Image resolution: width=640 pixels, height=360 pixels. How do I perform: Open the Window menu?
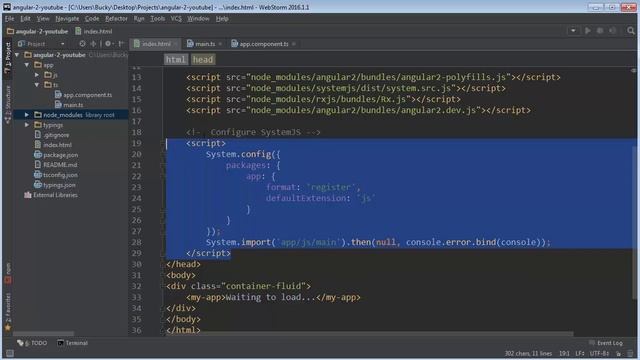tap(198, 19)
